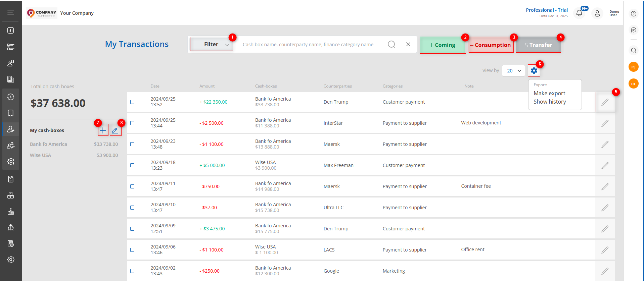Open the notifications bell
Viewport: 644px width, 281px height.
click(579, 13)
